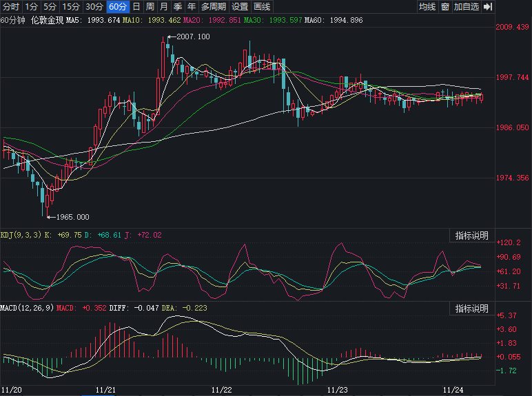Select the 5分 timeframe tab
Image resolution: width=532 pixels, height=396 pixels.
click(x=50, y=7)
